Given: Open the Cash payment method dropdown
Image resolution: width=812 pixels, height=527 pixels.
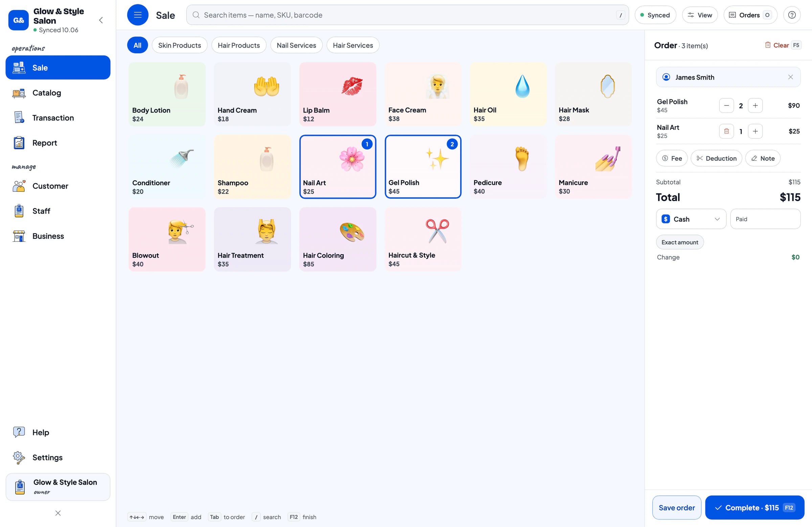Looking at the screenshot, I should pyautogui.click(x=691, y=219).
